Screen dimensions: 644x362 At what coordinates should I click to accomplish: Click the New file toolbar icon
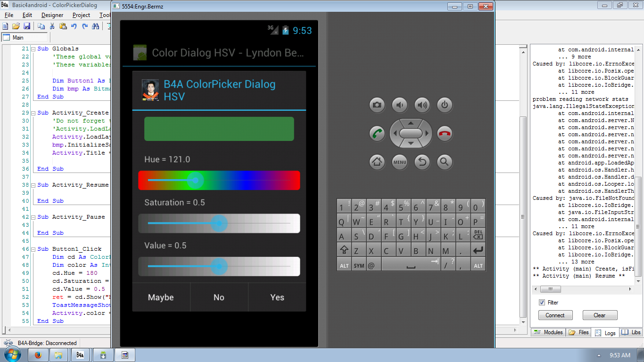click(x=5, y=26)
